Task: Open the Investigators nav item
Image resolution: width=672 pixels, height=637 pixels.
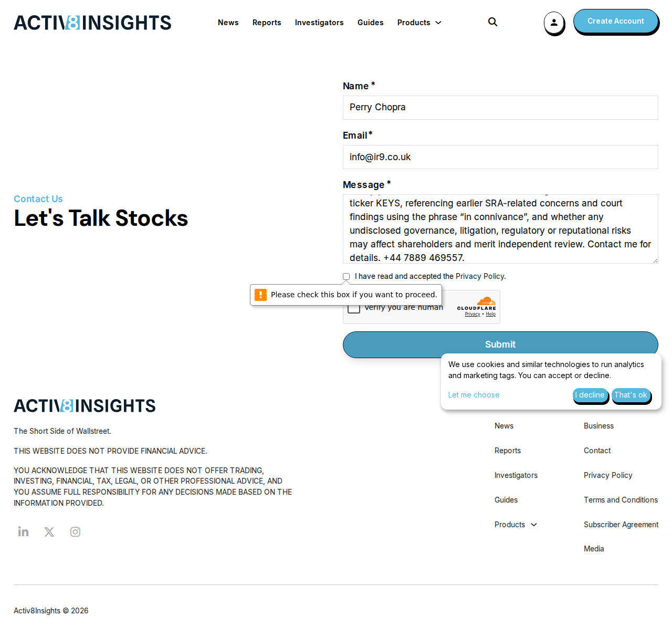Action: [319, 23]
